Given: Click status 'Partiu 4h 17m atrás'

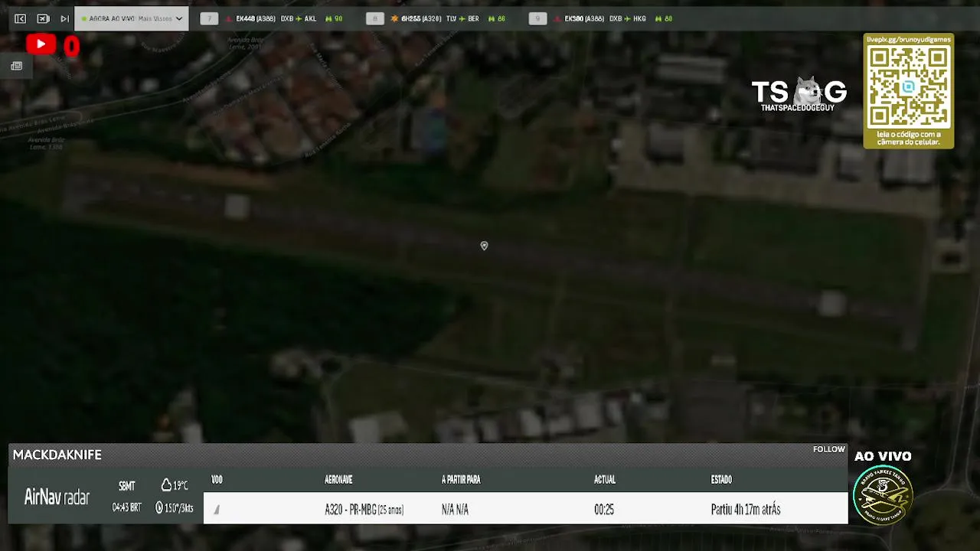Looking at the screenshot, I should (746, 510).
